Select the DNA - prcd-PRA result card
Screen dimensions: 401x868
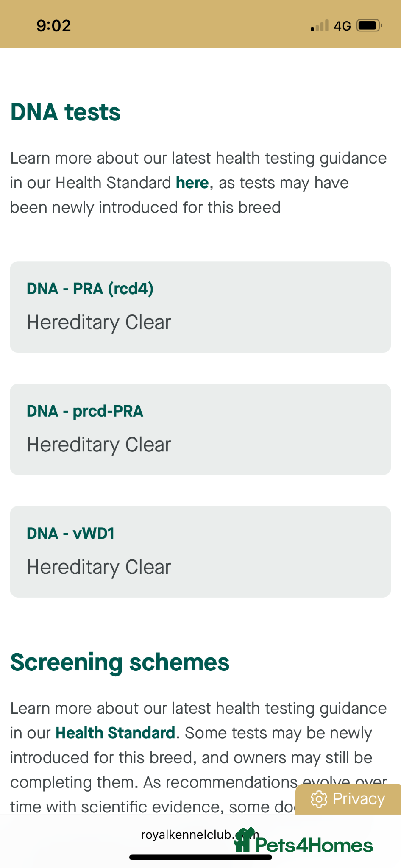(200, 429)
